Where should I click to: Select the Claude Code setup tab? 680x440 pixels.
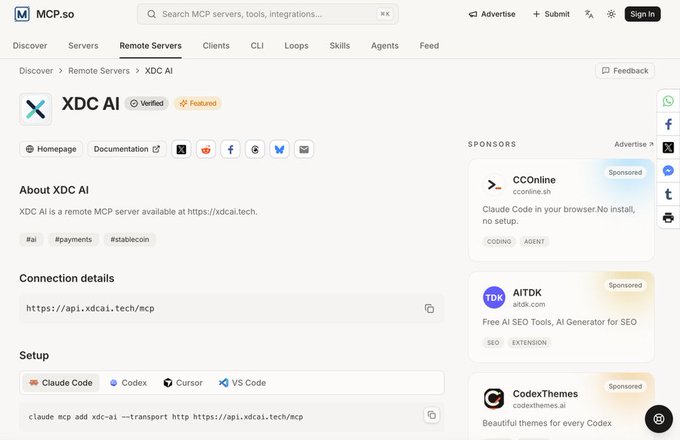[61, 383]
